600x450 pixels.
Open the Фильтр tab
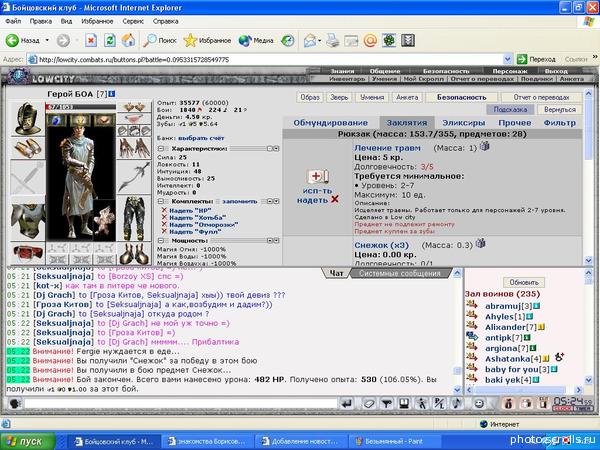559,123
